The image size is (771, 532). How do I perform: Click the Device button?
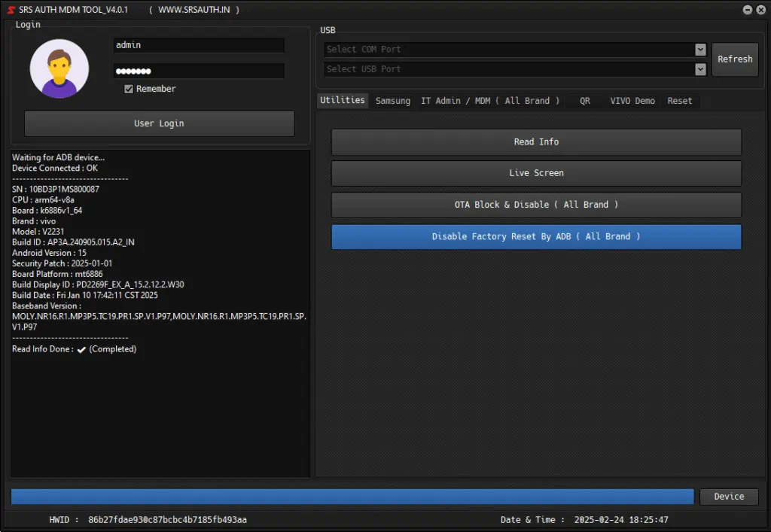pos(729,497)
